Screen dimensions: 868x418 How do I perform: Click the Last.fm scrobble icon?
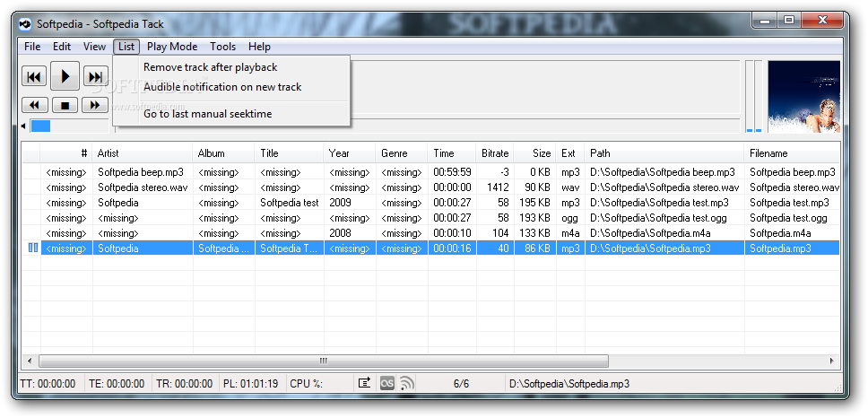point(387,383)
